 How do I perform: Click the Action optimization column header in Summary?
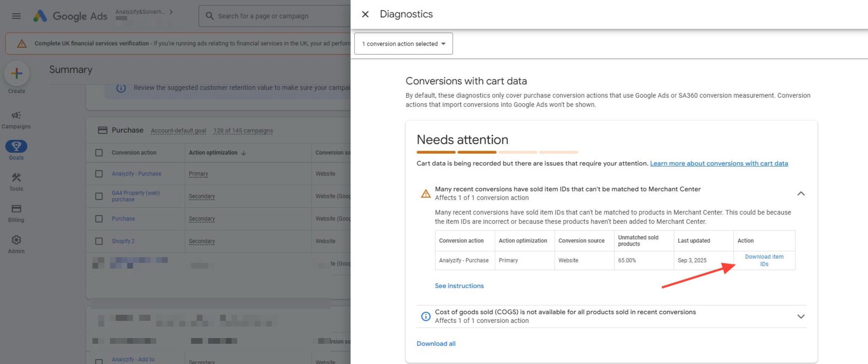(213, 153)
